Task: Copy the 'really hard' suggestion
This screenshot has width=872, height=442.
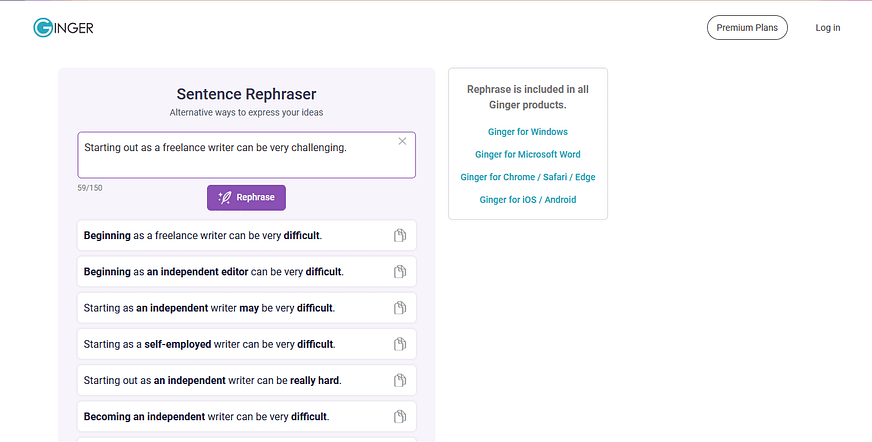Action: point(400,381)
